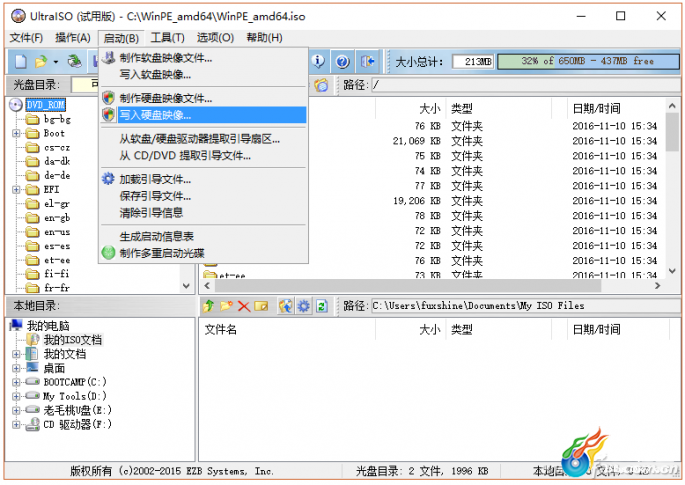Choose 清除引导信息 menu entry
The image size is (685, 485).
[204, 213]
